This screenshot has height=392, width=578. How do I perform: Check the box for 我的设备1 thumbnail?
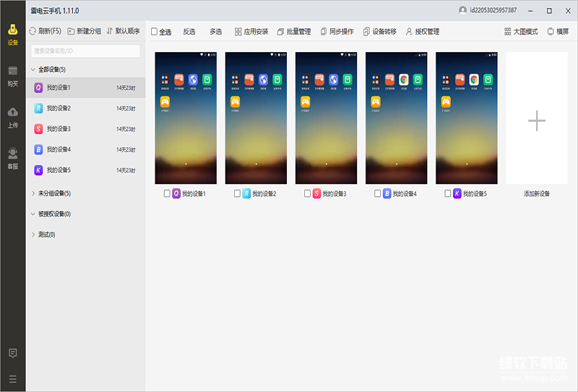(167, 193)
